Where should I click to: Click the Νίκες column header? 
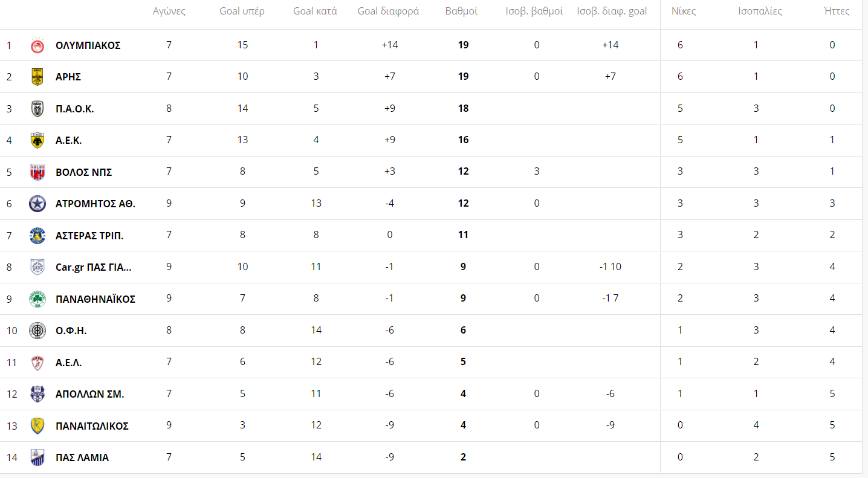[x=684, y=11]
